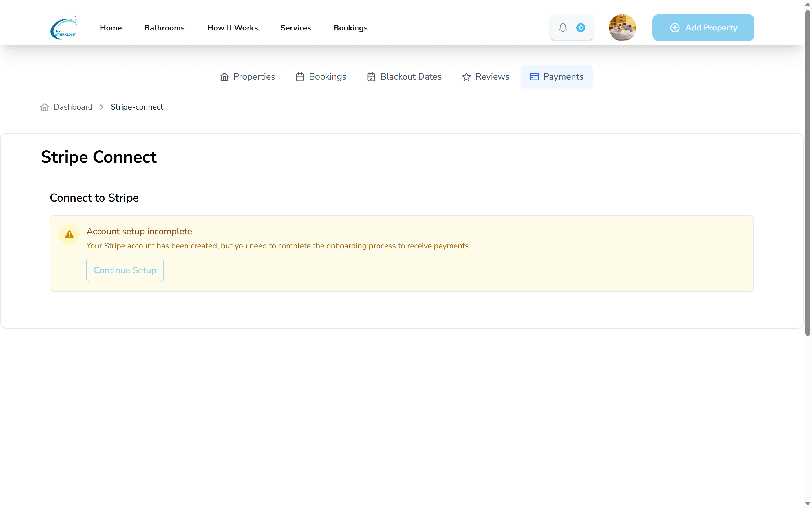Select the Payments tab

(557, 77)
